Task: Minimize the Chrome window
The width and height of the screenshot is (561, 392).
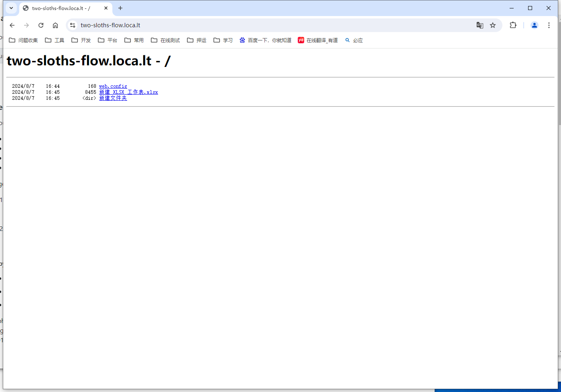Action: [x=512, y=8]
